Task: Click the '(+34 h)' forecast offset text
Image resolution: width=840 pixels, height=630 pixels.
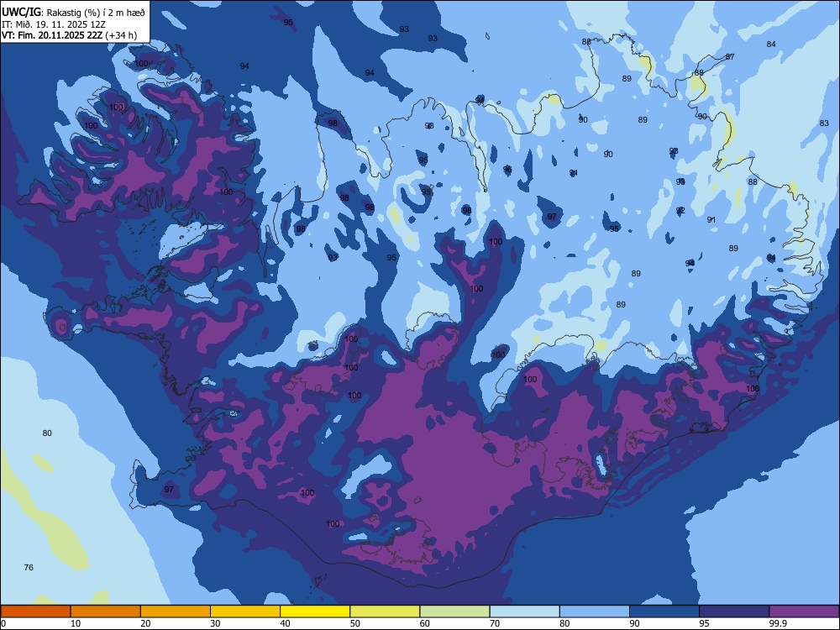Action: coord(121,35)
